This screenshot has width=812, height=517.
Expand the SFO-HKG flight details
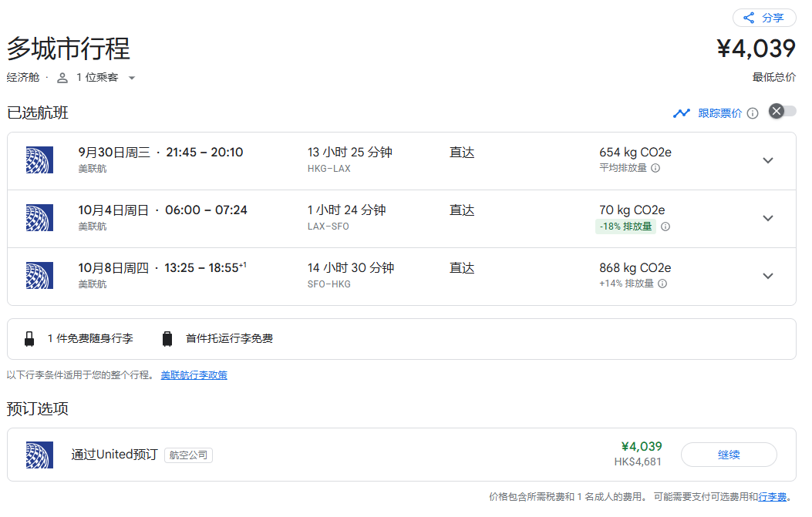(768, 277)
